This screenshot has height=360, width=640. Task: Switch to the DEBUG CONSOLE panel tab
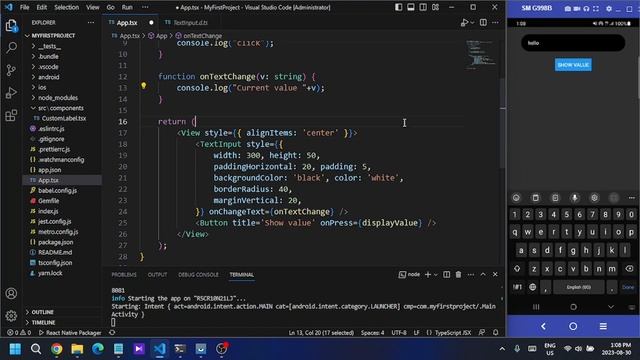tap(198, 275)
